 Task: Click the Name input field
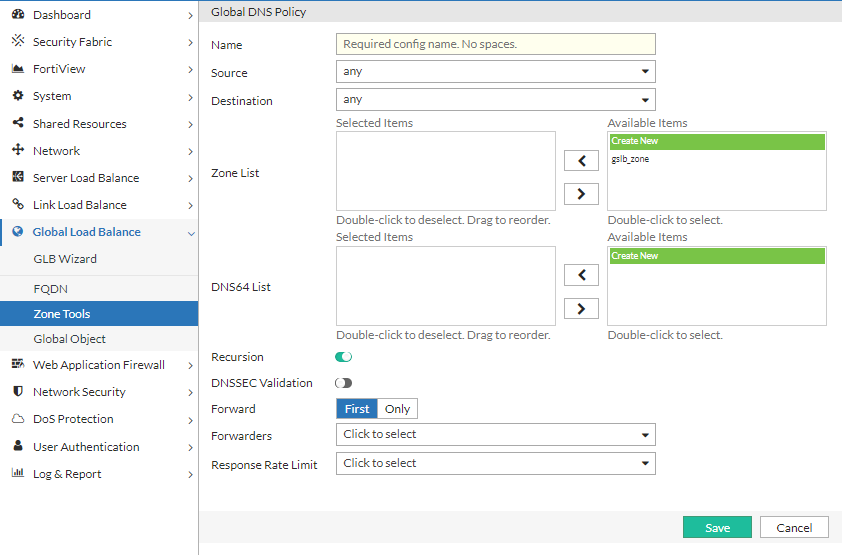tap(495, 44)
